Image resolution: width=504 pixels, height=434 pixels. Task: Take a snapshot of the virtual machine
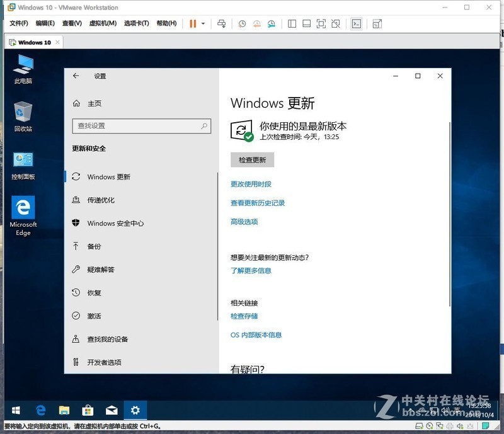coord(241,23)
